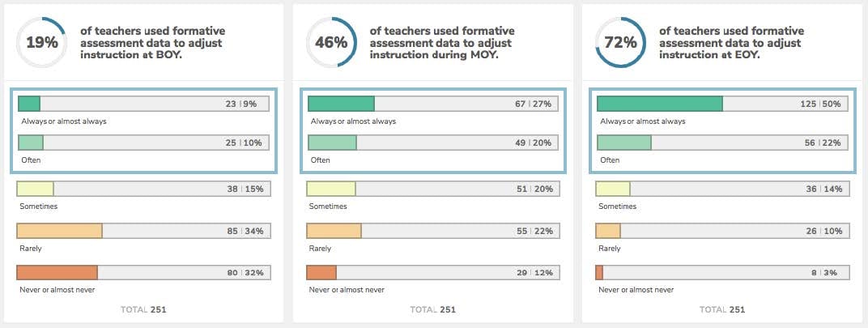Click the 46% donut chart
Screen dimensions: 868x328
(330, 43)
